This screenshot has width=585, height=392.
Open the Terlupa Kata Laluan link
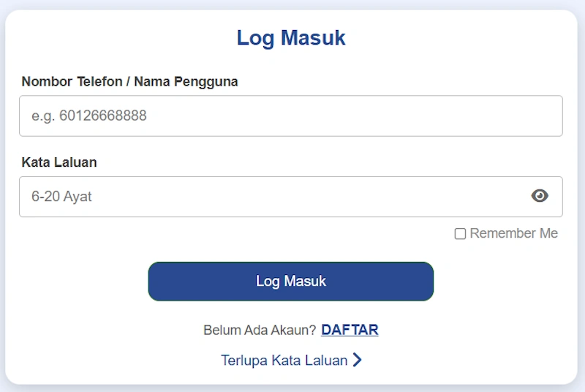click(x=284, y=360)
